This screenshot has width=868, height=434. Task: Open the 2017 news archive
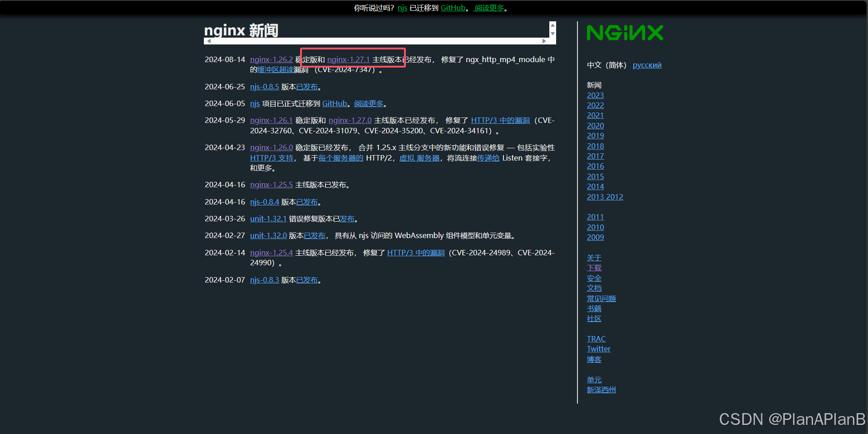point(595,156)
